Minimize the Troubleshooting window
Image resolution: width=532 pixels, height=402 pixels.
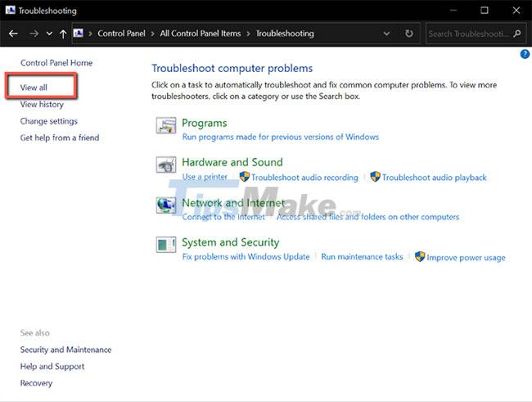click(x=453, y=10)
